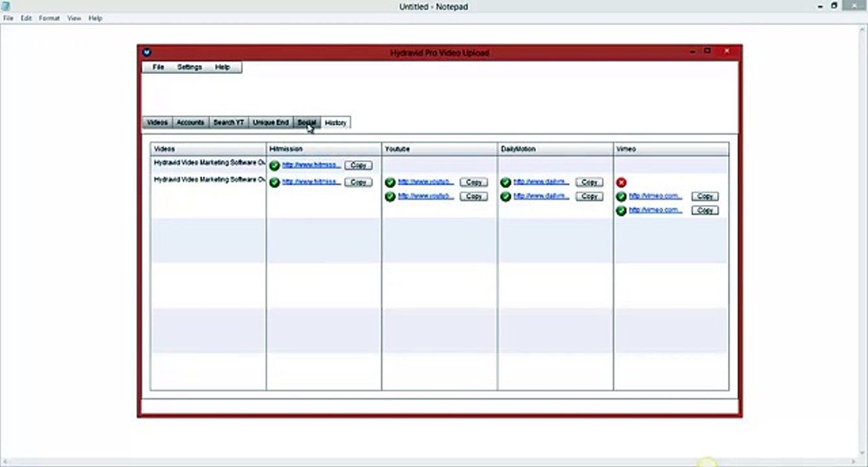
Task: Open the Settings menu in Hydravid
Action: 190,67
